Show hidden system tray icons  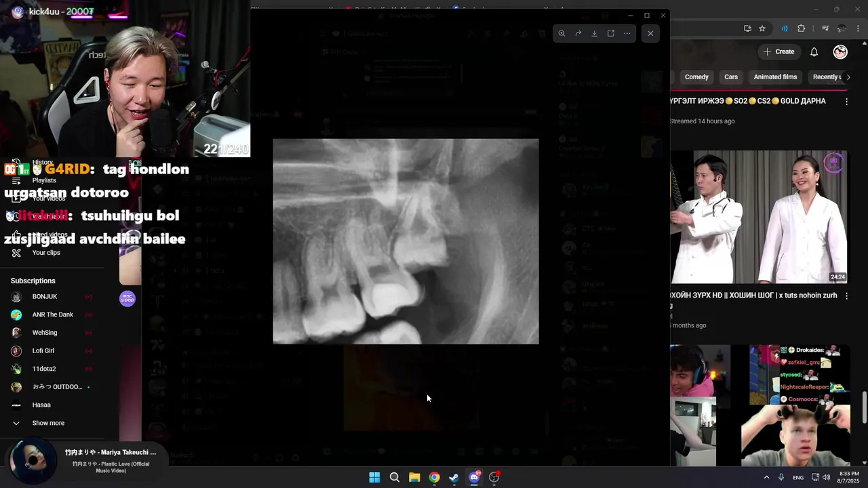[x=767, y=477]
